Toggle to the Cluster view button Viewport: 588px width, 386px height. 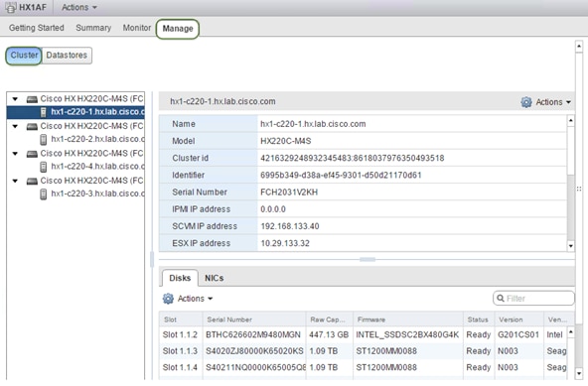(x=24, y=56)
